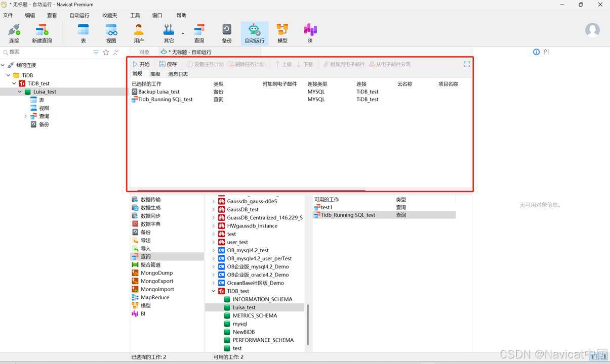Select the 表 table toolbar icon
The height and width of the screenshot is (364, 610).
(x=83, y=33)
